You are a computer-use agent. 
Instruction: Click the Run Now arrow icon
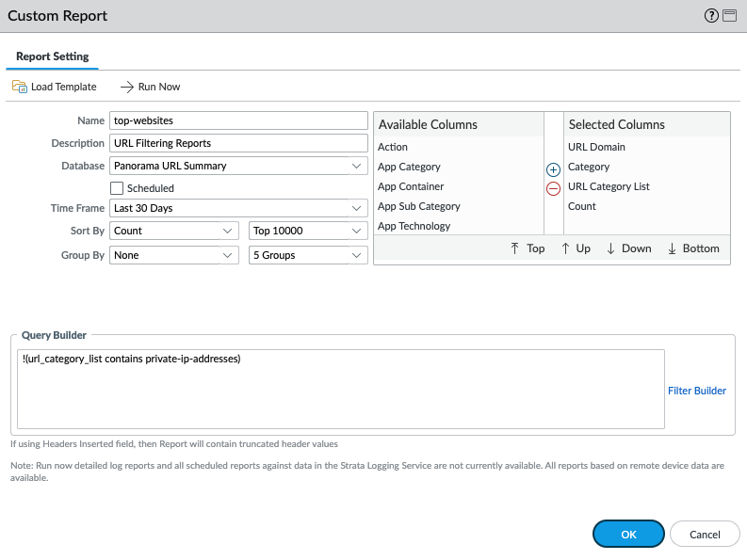[x=127, y=87]
